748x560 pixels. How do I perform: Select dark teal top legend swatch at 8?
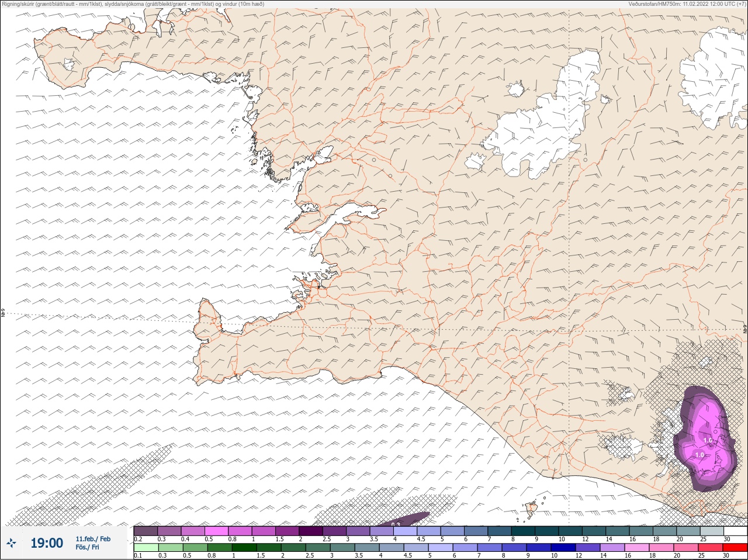pos(524,531)
